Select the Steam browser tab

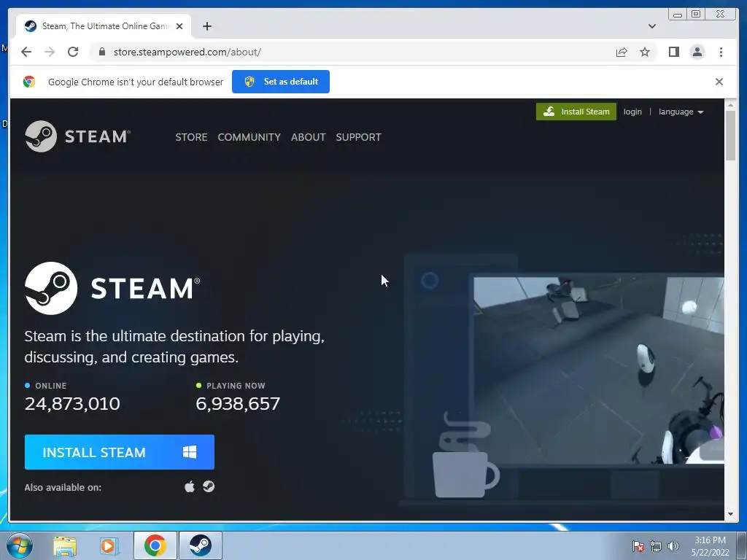point(104,26)
